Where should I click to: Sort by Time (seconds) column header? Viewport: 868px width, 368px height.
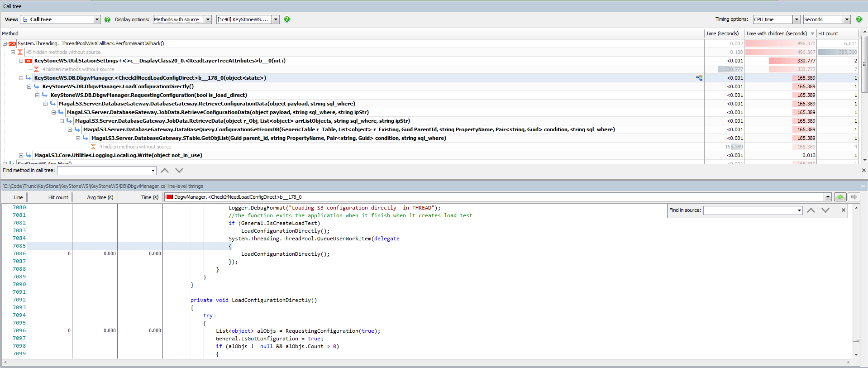(x=724, y=33)
